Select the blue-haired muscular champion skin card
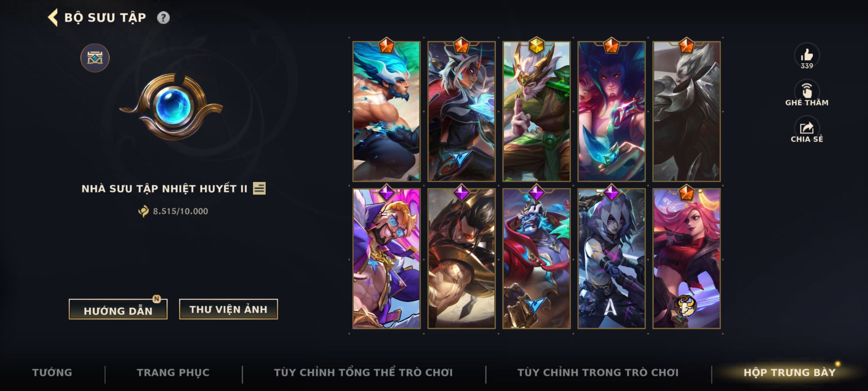This screenshot has height=391, width=868. click(x=386, y=111)
